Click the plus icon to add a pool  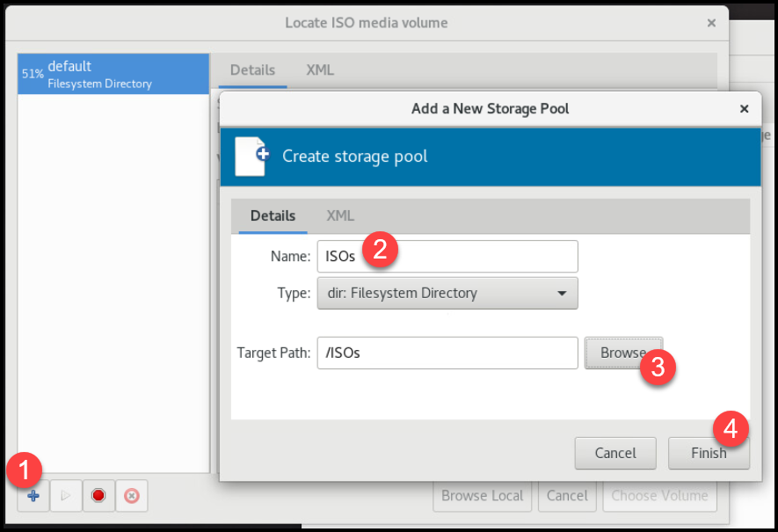33,496
